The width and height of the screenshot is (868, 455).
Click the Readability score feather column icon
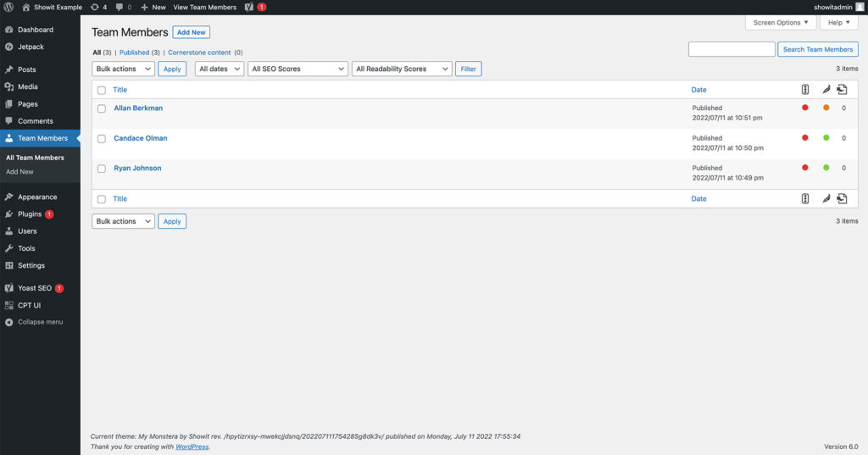[x=826, y=90]
